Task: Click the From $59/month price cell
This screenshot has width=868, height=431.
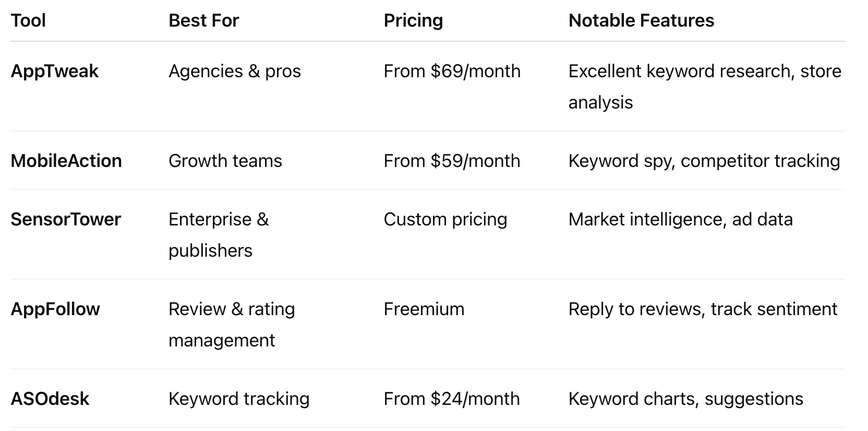Action: click(452, 161)
